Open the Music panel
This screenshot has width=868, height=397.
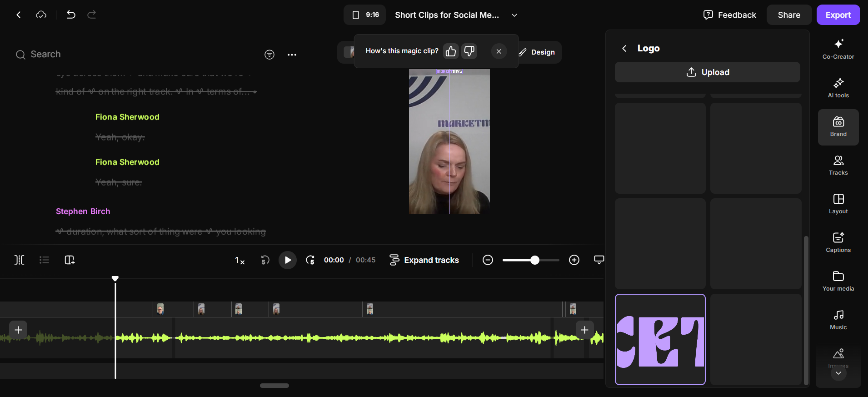click(838, 320)
